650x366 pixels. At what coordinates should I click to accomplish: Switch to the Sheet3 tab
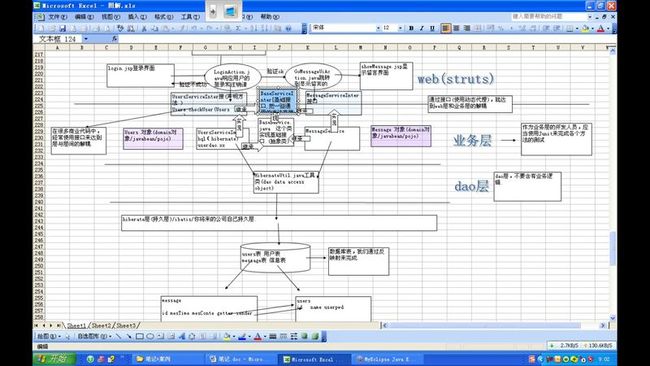tap(126, 326)
